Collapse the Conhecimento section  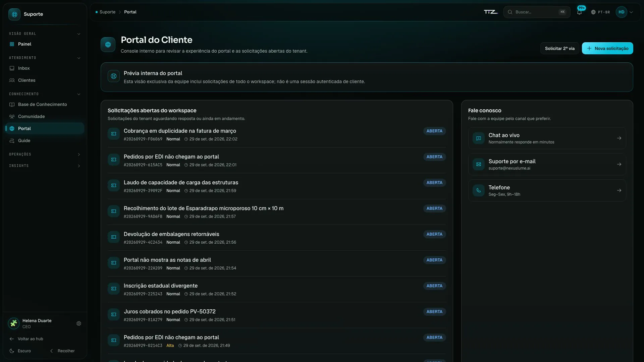(x=45, y=94)
